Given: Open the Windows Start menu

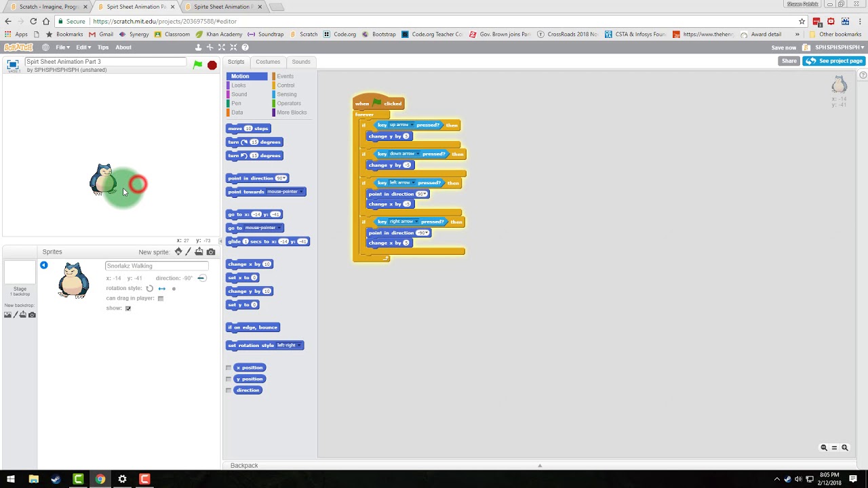Looking at the screenshot, I should (x=11, y=479).
